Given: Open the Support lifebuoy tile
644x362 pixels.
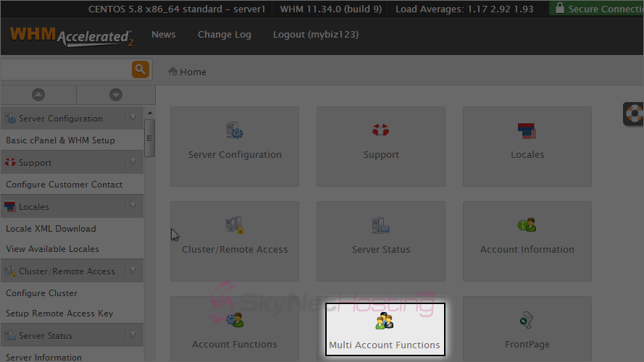Looking at the screenshot, I should pyautogui.click(x=381, y=146).
